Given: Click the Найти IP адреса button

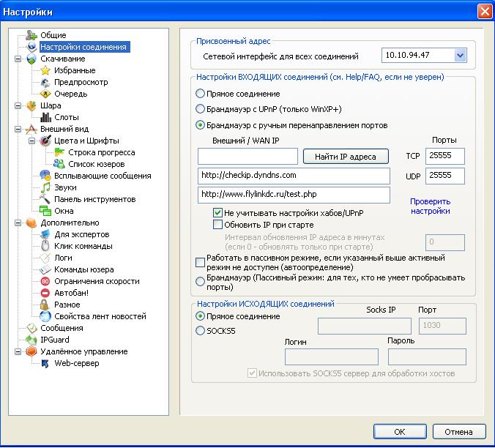Looking at the screenshot, I should click(346, 157).
